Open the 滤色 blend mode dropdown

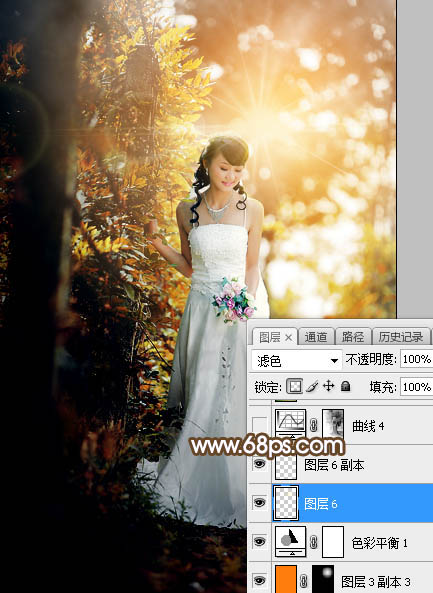(x=296, y=360)
